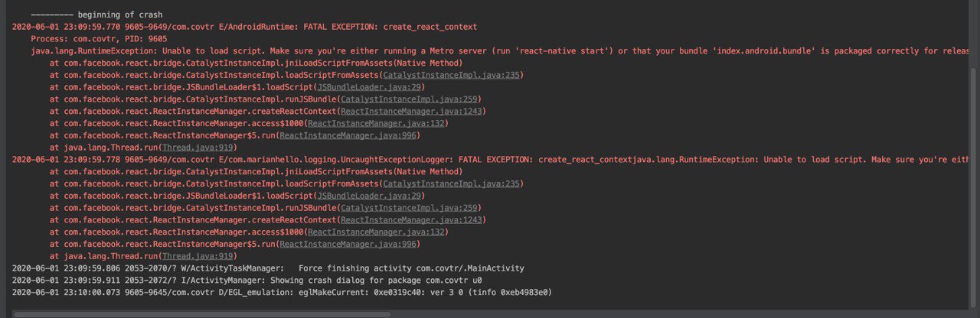The image size is (980, 318).
Task: Click the horizontal scrollbar thumb below the log
Action: [x=202, y=313]
